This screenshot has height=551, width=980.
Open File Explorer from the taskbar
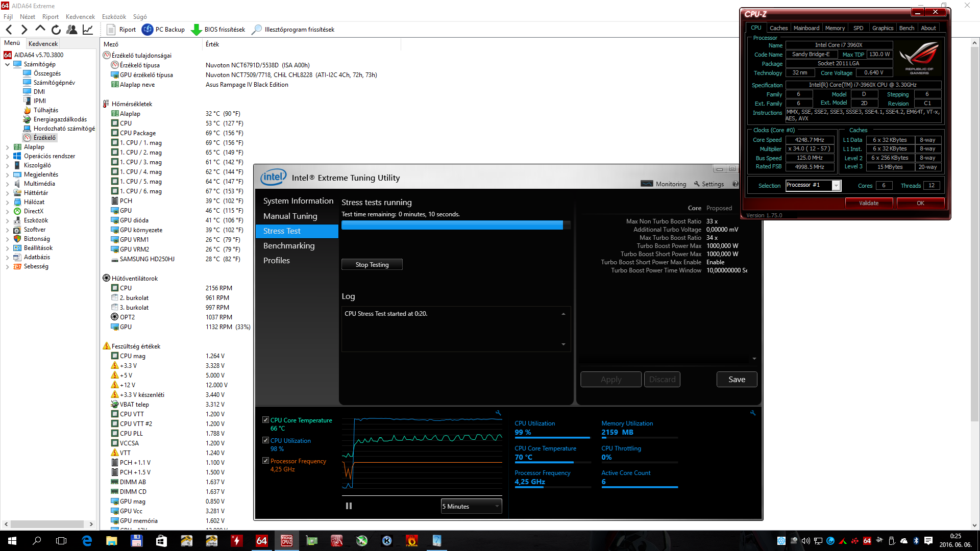[112, 541]
